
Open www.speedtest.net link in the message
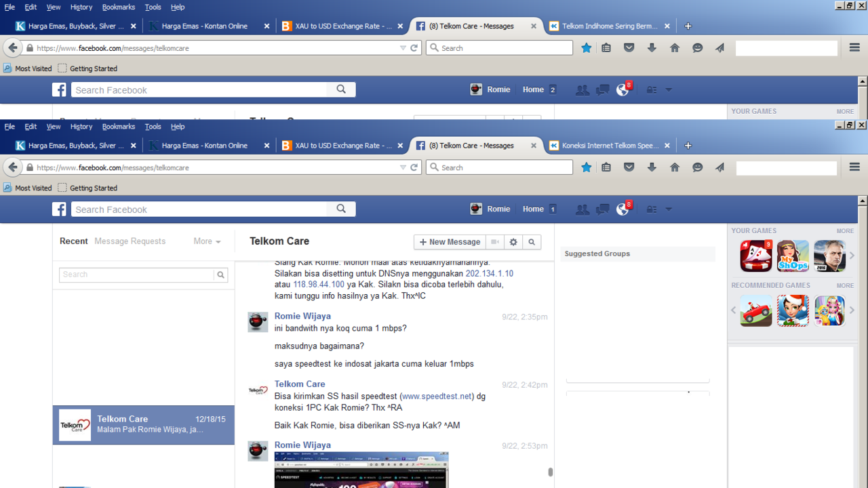437,396
